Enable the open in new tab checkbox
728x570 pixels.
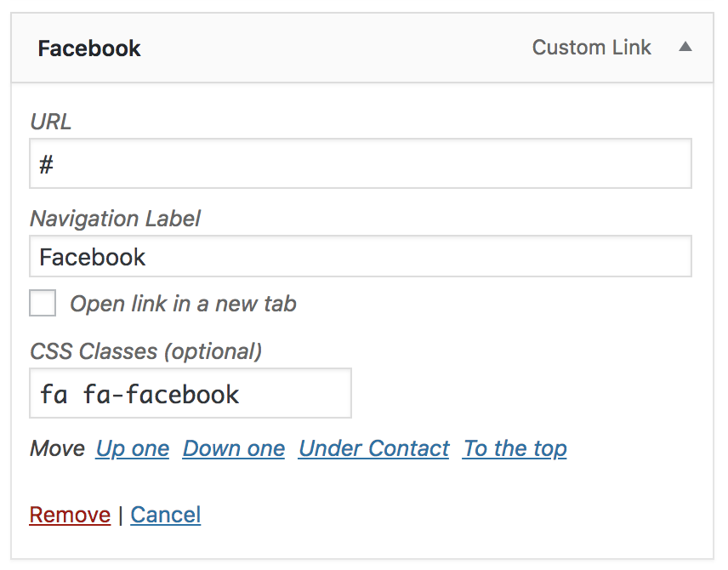click(x=43, y=304)
